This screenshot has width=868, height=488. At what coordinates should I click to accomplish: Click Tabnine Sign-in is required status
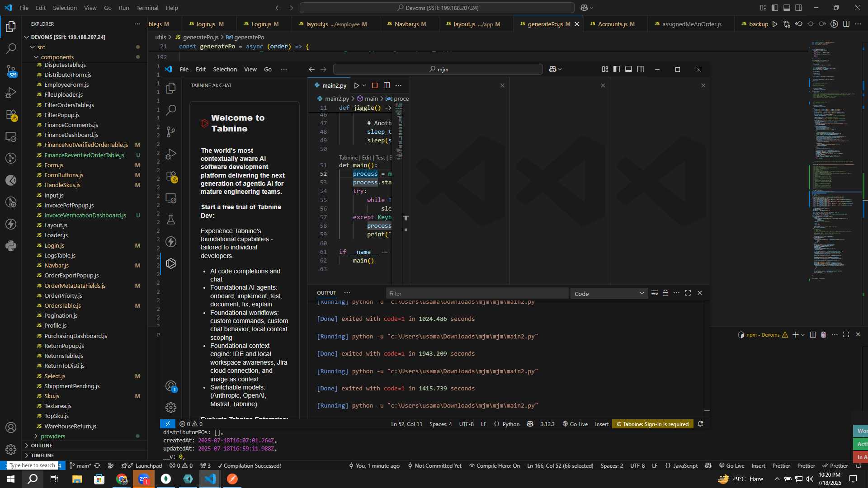click(652, 424)
